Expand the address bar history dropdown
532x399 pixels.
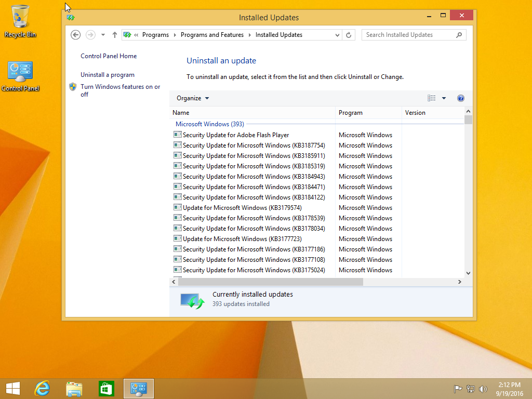337,35
